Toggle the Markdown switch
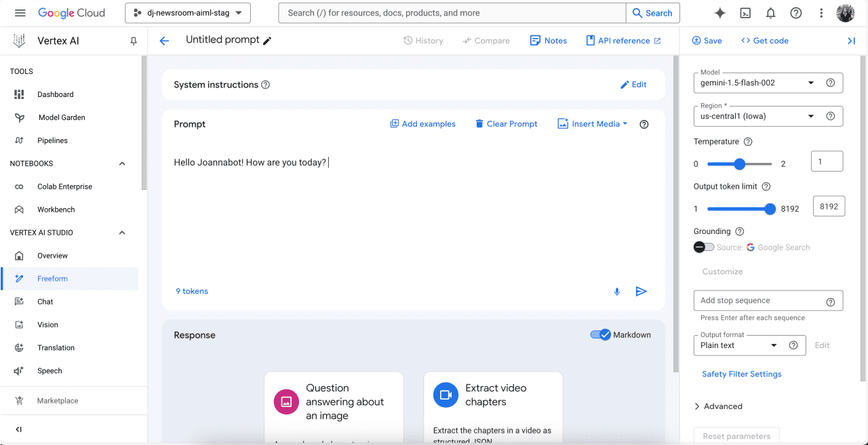Viewport: 868px width, 445px height. coord(601,334)
